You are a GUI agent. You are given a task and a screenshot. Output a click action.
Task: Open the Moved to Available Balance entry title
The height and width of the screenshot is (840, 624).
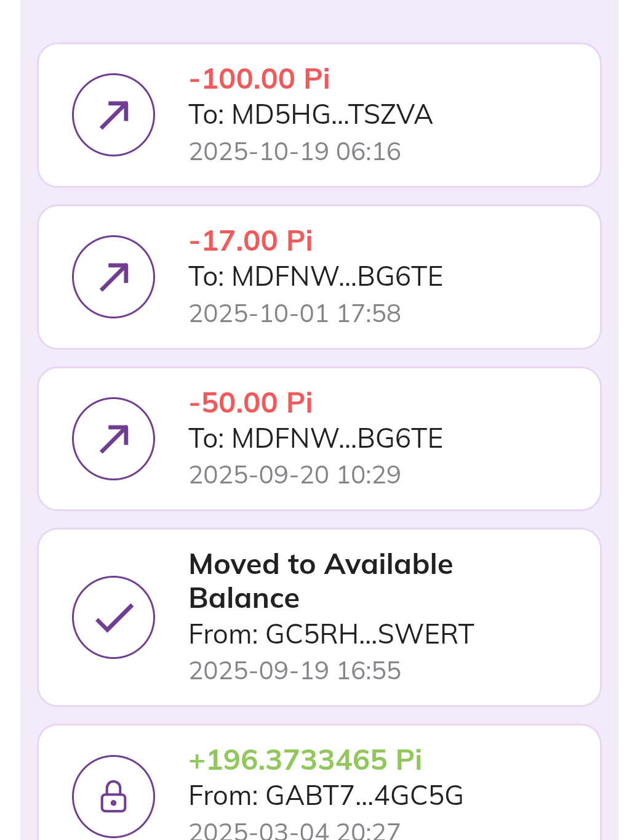[x=320, y=581]
